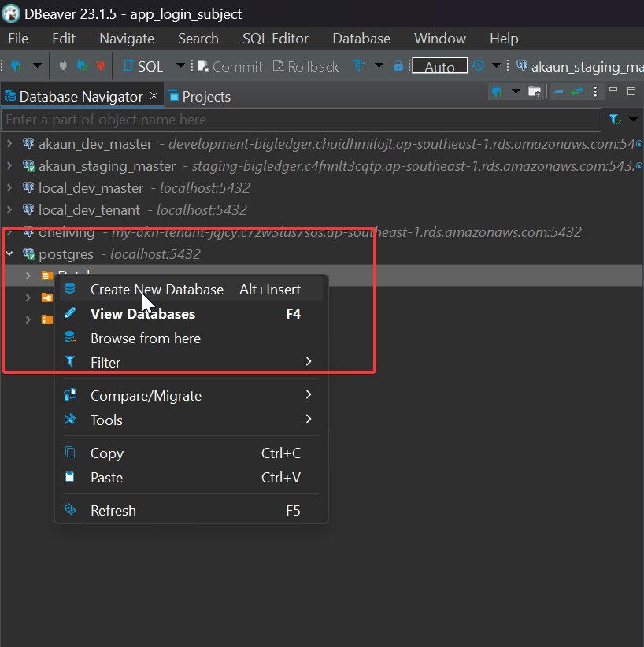This screenshot has width=644, height=647.
Task: Open the navigator view menu three dots
Action: pos(595,91)
